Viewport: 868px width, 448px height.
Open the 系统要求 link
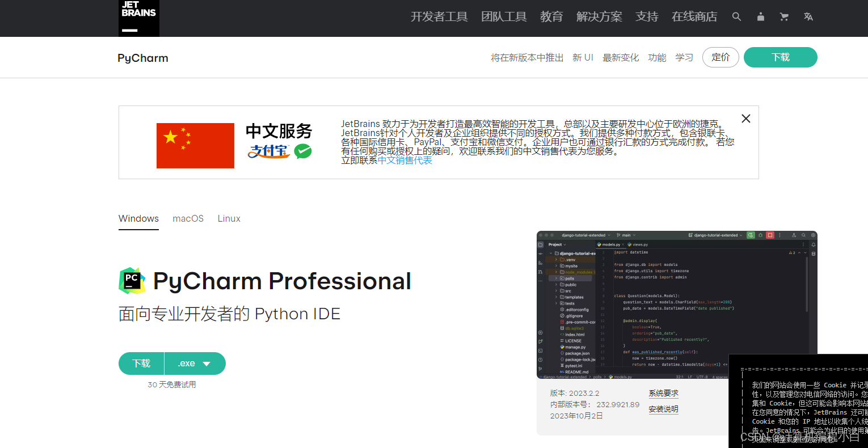click(664, 393)
